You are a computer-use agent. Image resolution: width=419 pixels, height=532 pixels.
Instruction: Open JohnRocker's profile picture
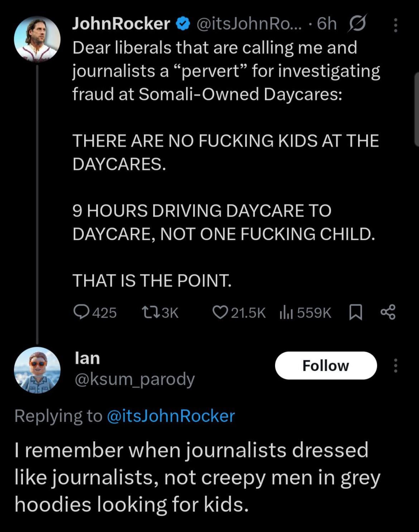[37, 39]
